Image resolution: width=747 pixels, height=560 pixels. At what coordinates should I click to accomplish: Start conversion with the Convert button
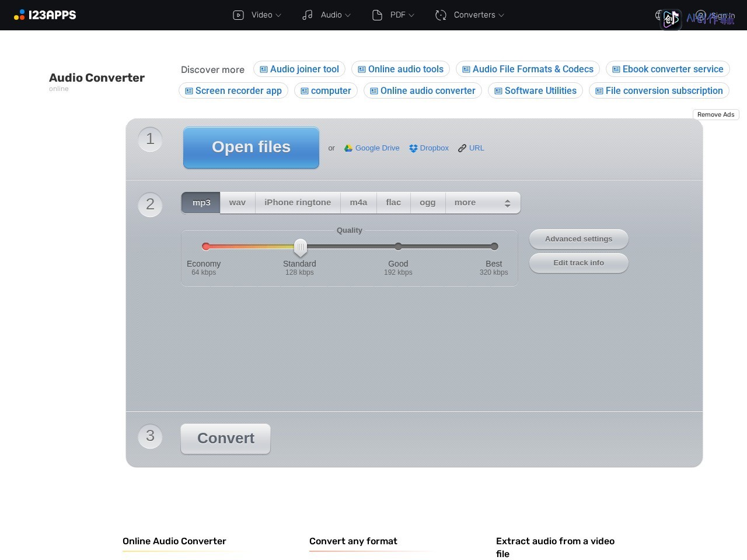tap(226, 439)
